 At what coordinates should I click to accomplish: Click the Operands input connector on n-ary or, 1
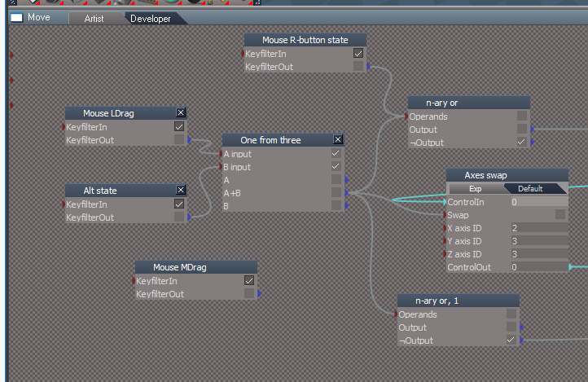[396, 314]
